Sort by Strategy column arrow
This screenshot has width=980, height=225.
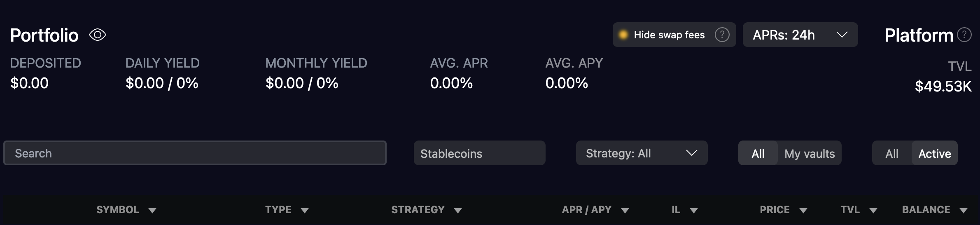[458, 211]
